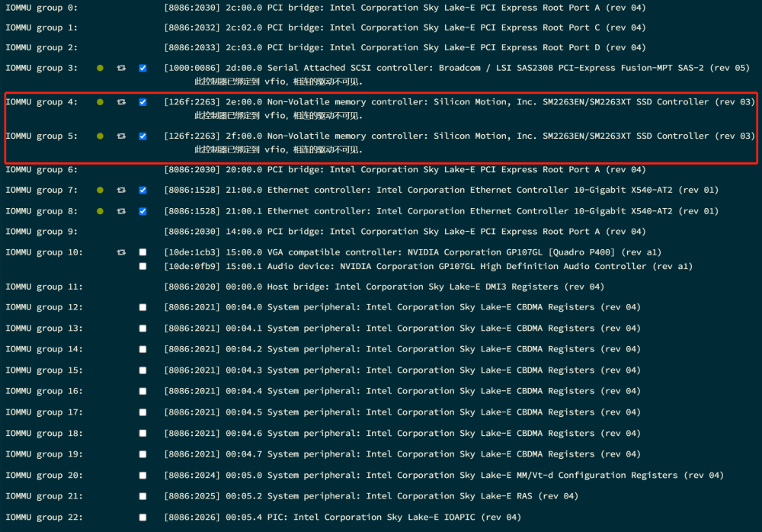The image size is (762, 532).
Task: Click the '[8086:2026]' device ID
Action: (192, 518)
